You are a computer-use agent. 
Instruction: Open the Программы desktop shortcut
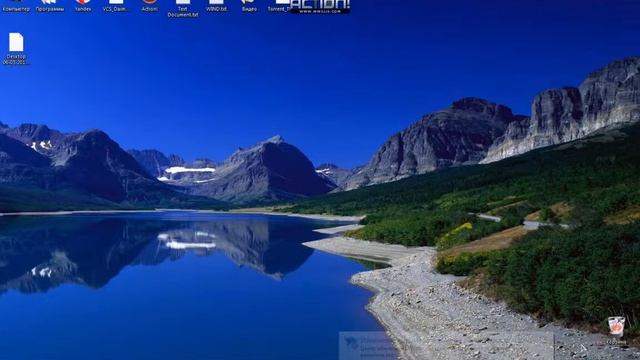pos(50,6)
